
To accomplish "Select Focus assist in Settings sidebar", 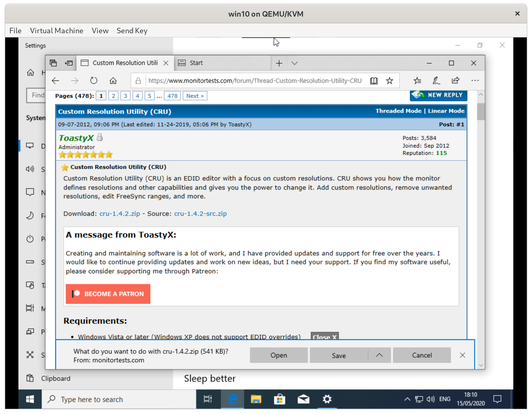I will tap(30, 216).
